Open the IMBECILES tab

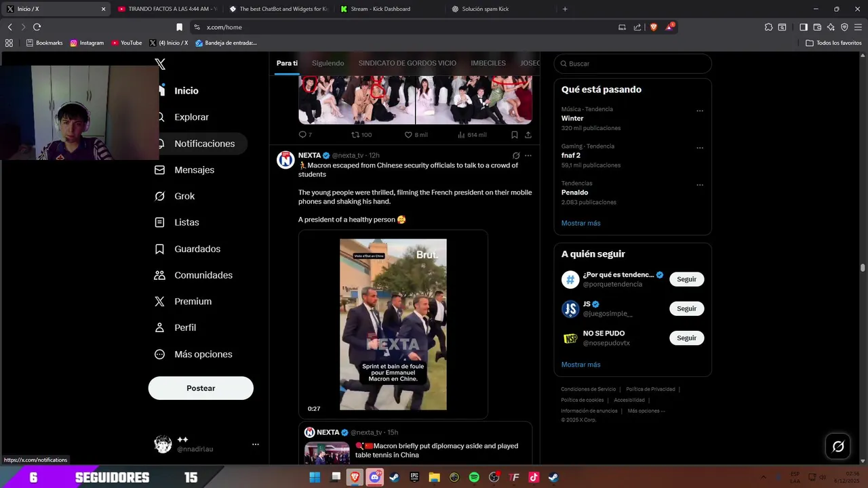(x=488, y=63)
